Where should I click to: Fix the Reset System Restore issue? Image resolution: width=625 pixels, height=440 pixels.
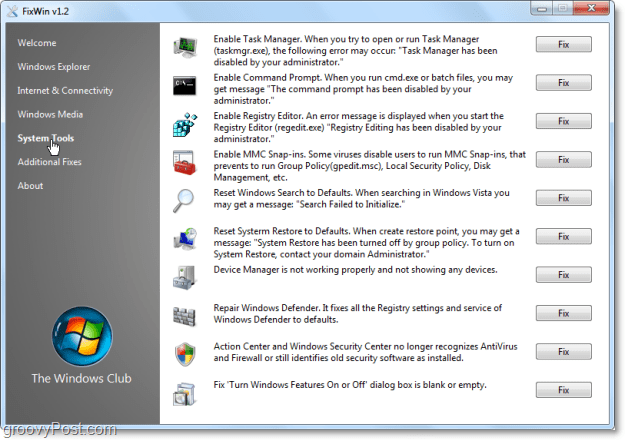[564, 236]
